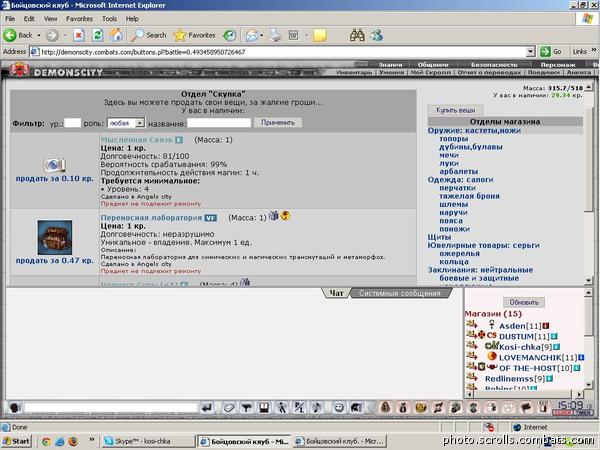Click the smiley emoticon icon in chat bar
600x450 pixels.
pyautogui.click(x=339, y=408)
